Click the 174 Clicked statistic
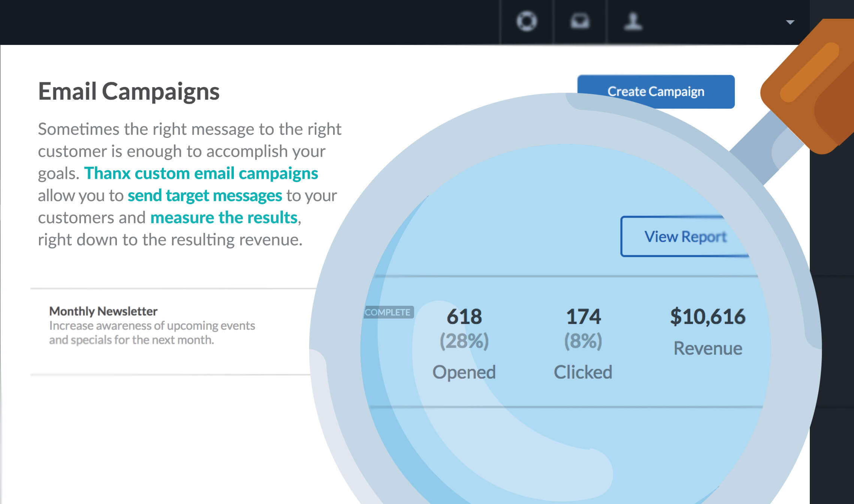Image resolution: width=854 pixels, height=504 pixels. click(583, 316)
